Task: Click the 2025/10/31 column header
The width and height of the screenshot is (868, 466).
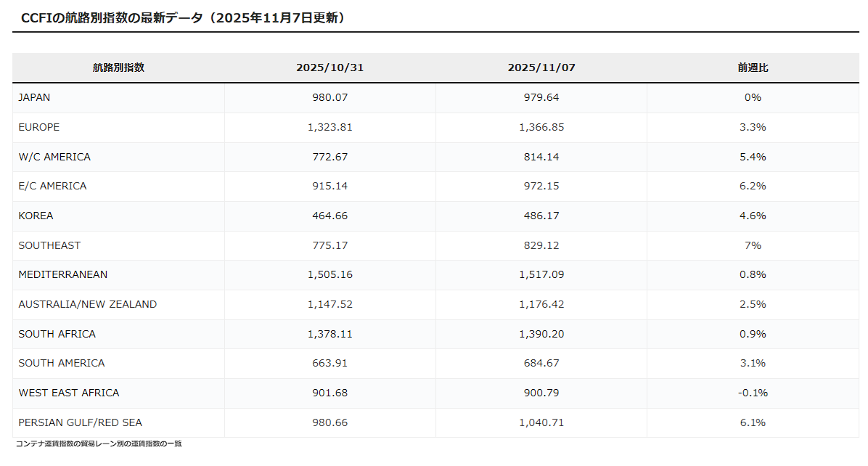Action: [x=329, y=68]
